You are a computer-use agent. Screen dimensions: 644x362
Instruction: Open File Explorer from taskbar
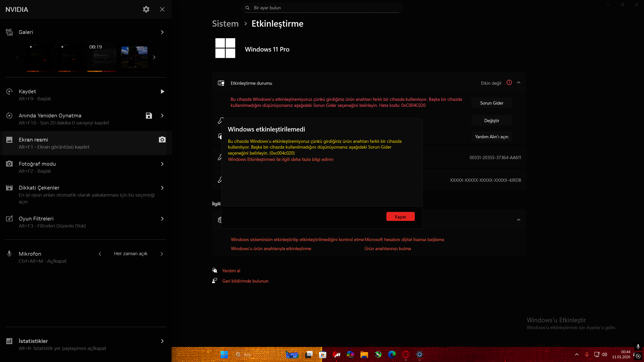(x=364, y=354)
